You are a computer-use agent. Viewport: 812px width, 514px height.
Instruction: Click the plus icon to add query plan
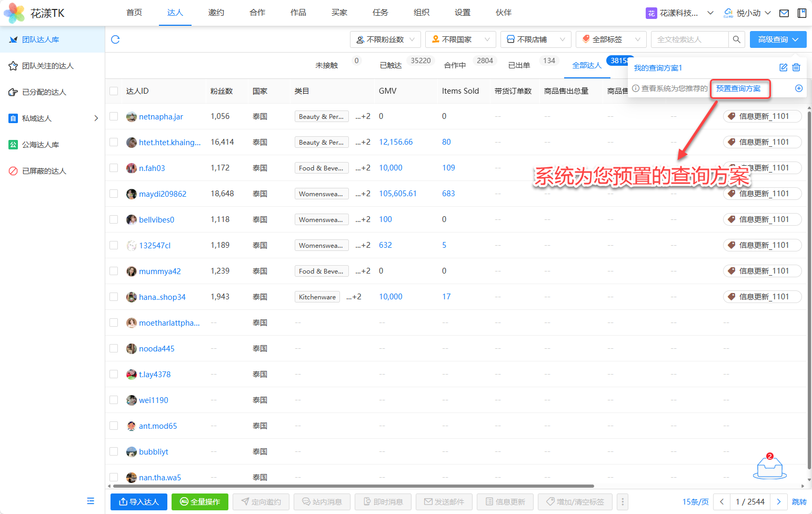pyautogui.click(x=798, y=88)
